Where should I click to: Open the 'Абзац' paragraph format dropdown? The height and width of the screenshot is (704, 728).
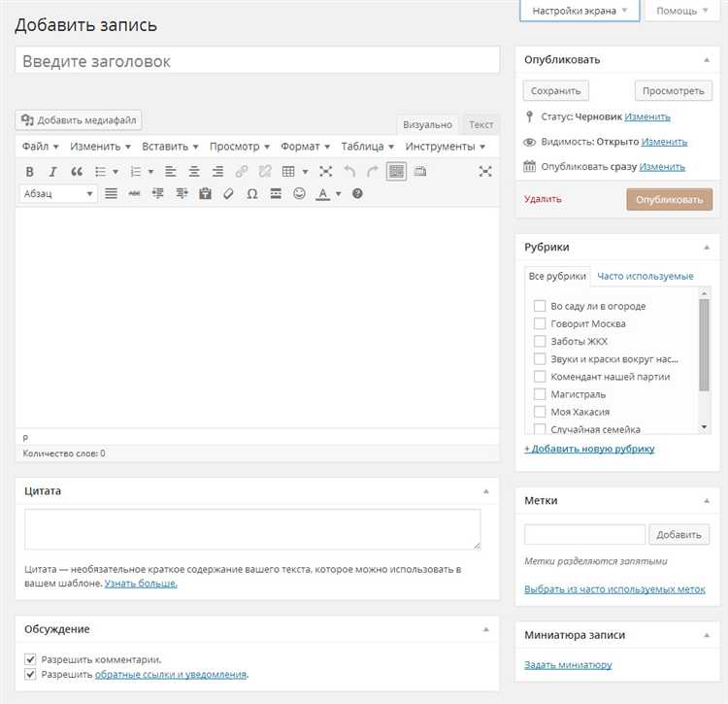pos(58,193)
